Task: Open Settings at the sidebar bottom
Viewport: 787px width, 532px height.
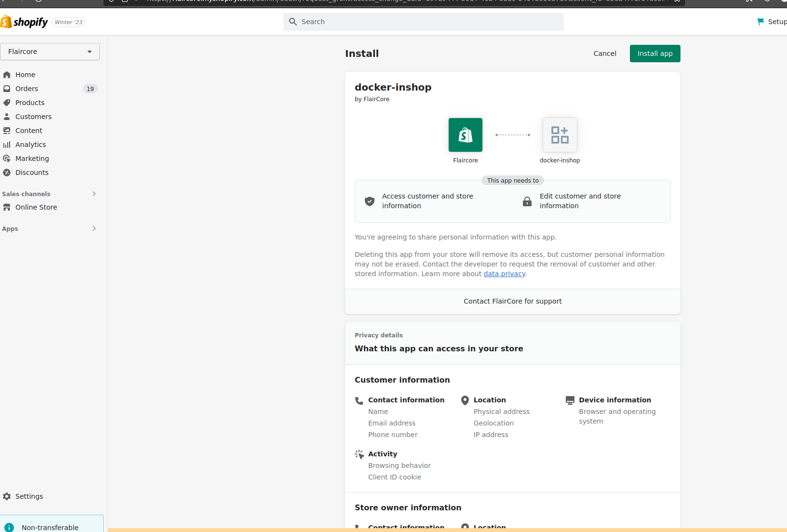Action: coord(29,496)
